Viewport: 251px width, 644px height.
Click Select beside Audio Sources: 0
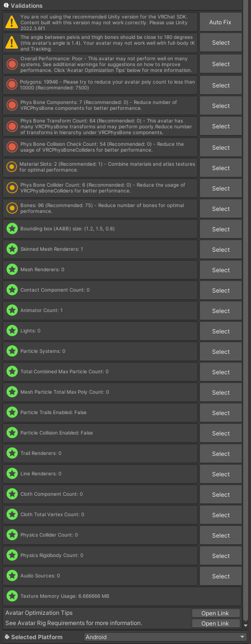(220, 576)
